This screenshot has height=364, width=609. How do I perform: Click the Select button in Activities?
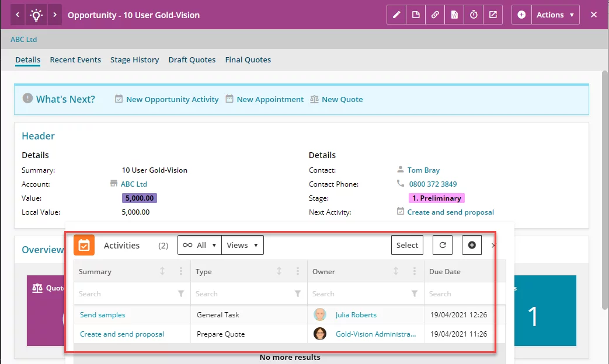click(407, 245)
